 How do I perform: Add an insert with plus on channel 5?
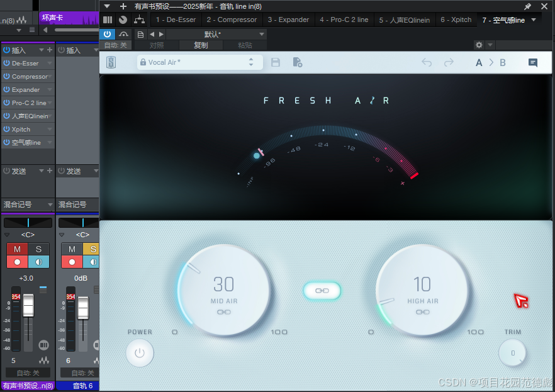50,50
